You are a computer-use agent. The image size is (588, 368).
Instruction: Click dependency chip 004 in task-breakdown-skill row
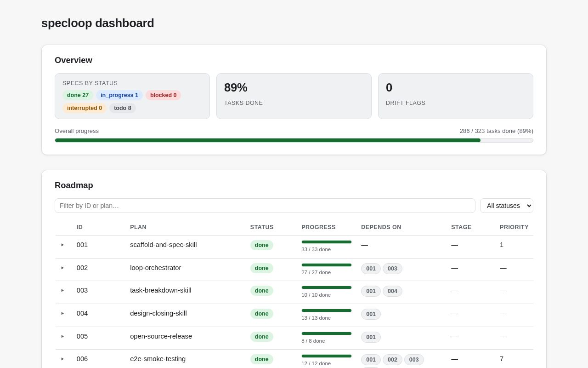pos(392,291)
